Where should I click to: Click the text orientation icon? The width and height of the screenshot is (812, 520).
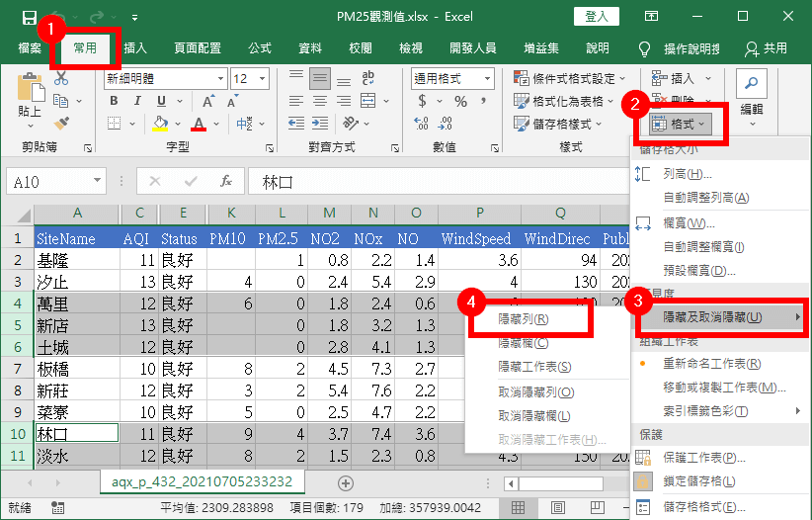coord(351,124)
